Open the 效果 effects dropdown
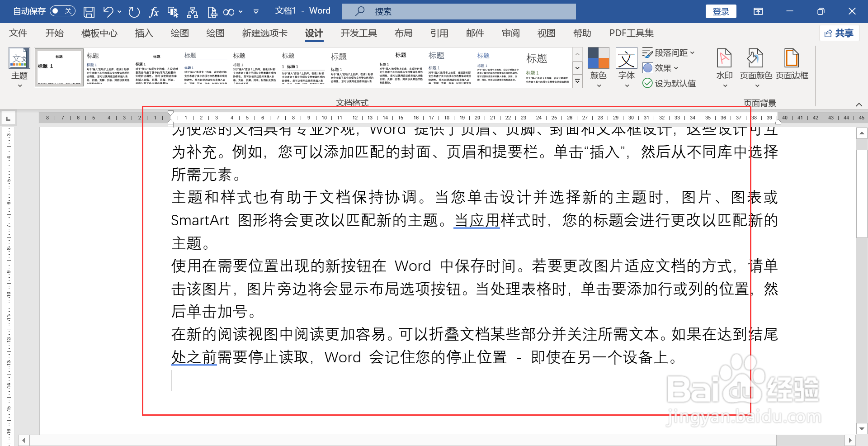Image resolution: width=868 pixels, height=446 pixels. (x=660, y=68)
